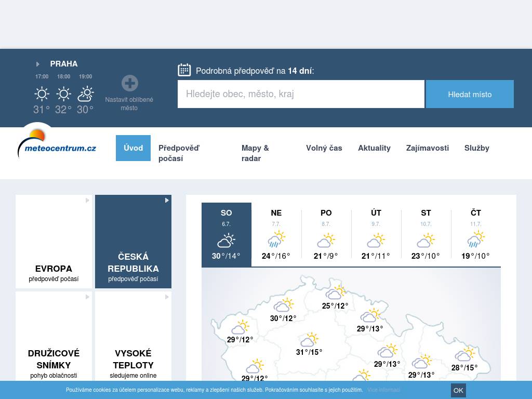The width and height of the screenshot is (532, 399).
Task: Click the location search input field
Action: click(x=301, y=94)
